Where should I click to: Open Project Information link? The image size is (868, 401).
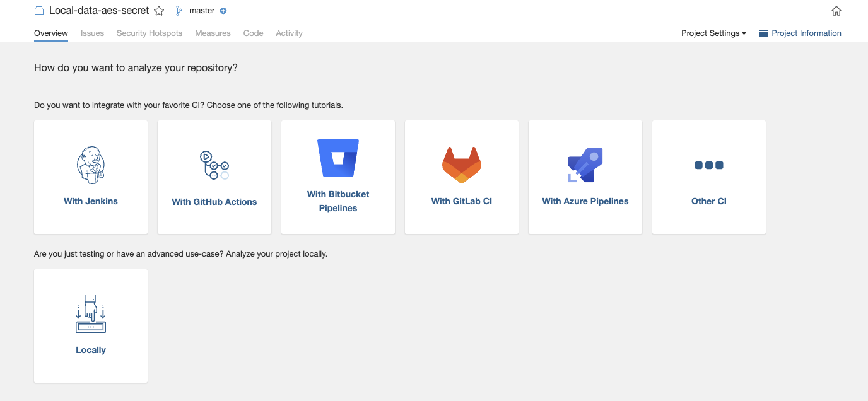click(x=806, y=33)
